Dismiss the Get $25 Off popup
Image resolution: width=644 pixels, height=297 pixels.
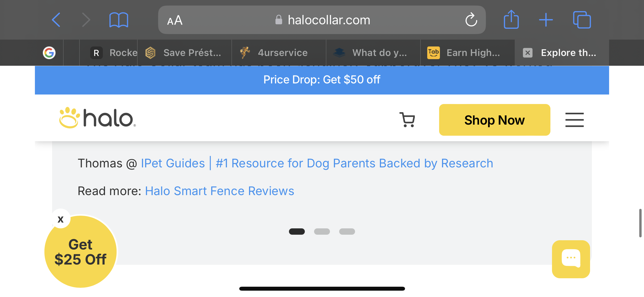(61, 219)
